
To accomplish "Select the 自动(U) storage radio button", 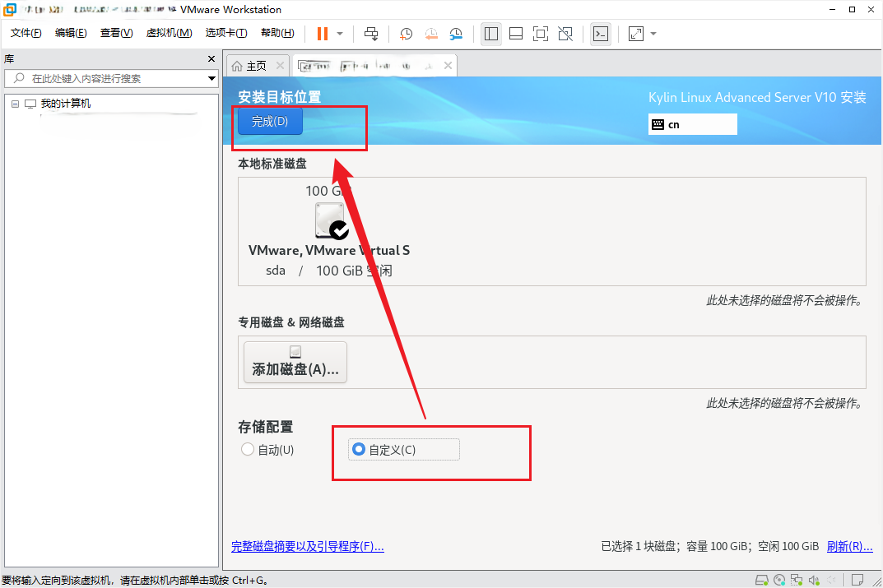I will click(247, 450).
